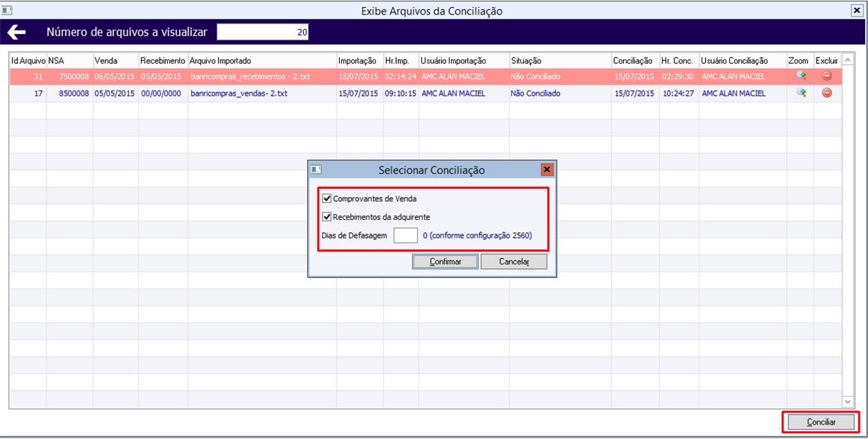Click the Selecionar Conciliação dialog window icon
The width and height of the screenshot is (868, 439).
click(316, 169)
